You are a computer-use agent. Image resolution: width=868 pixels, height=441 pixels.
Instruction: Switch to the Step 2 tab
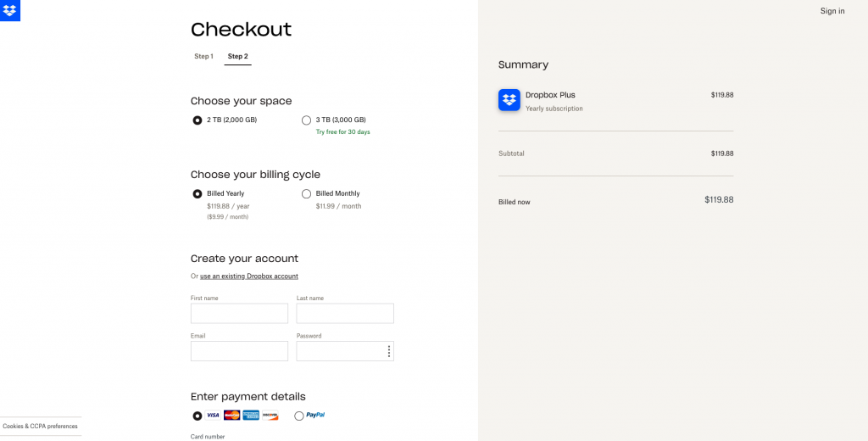(x=238, y=57)
